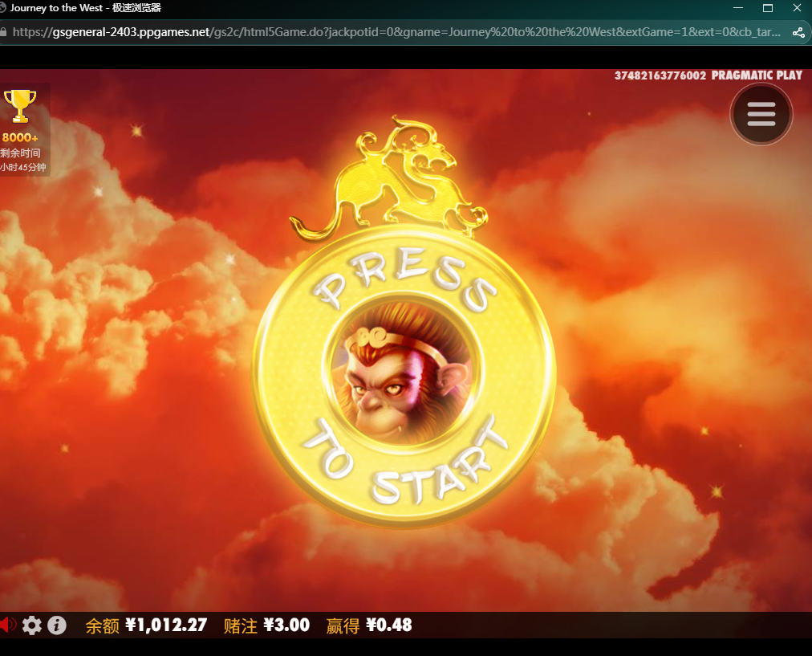812x656 pixels.
Task: Click the monkey king portrait
Action: pyautogui.click(x=402, y=372)
